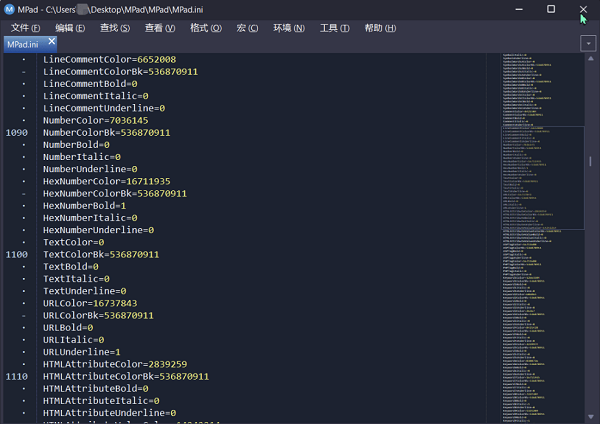Viewport: 600px width, 424px height.
Task: Click the line LineCommentItalic=0
Action: point(96,96)
